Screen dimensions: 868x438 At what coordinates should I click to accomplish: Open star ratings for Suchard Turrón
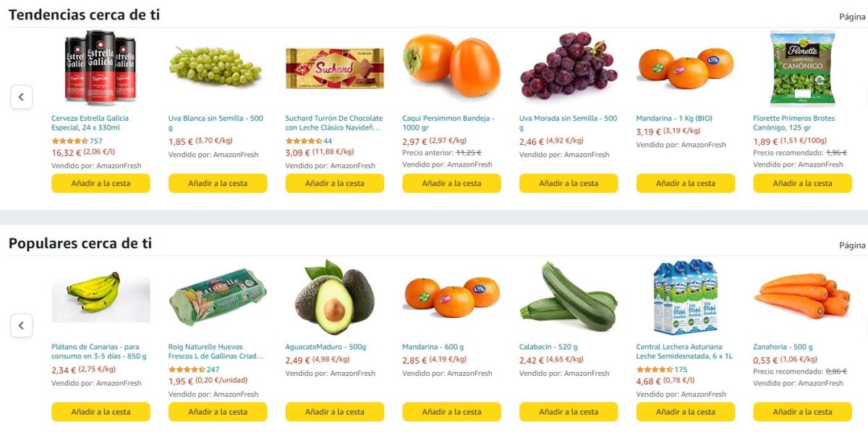[x=303, y=141]
